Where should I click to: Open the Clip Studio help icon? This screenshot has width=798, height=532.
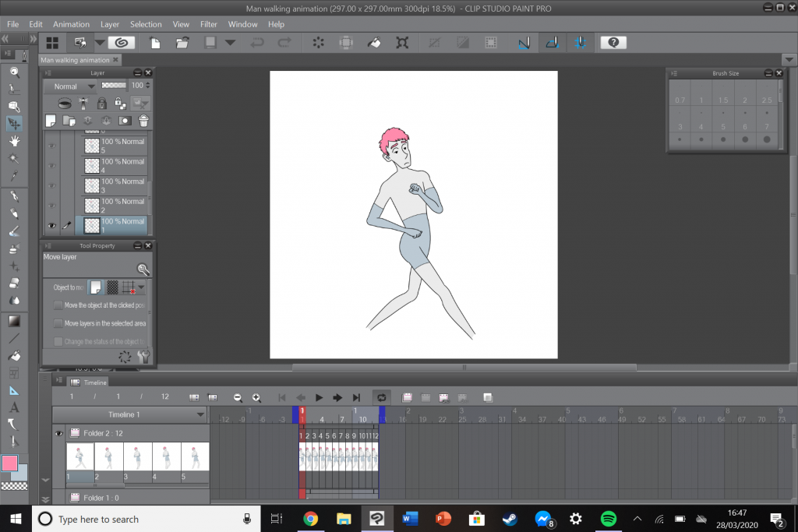click(x=613, y=43)
